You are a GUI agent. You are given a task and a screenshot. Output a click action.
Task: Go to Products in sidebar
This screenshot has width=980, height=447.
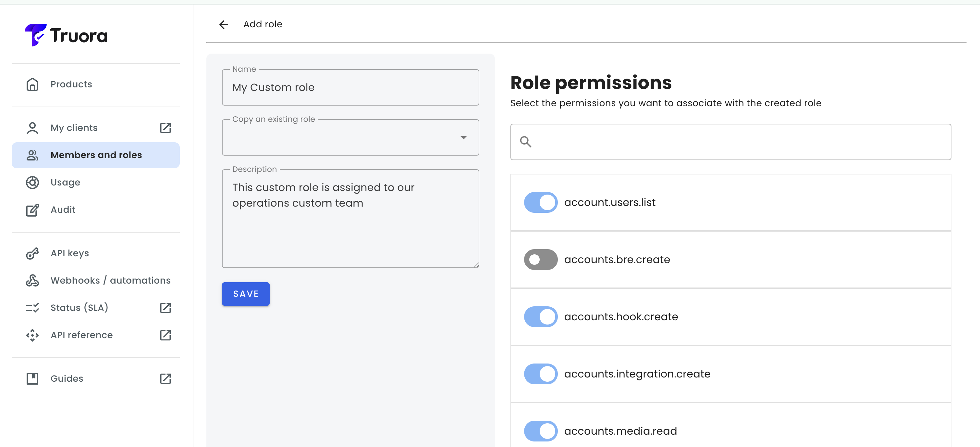pyautogui.click(x=95, y=84)
